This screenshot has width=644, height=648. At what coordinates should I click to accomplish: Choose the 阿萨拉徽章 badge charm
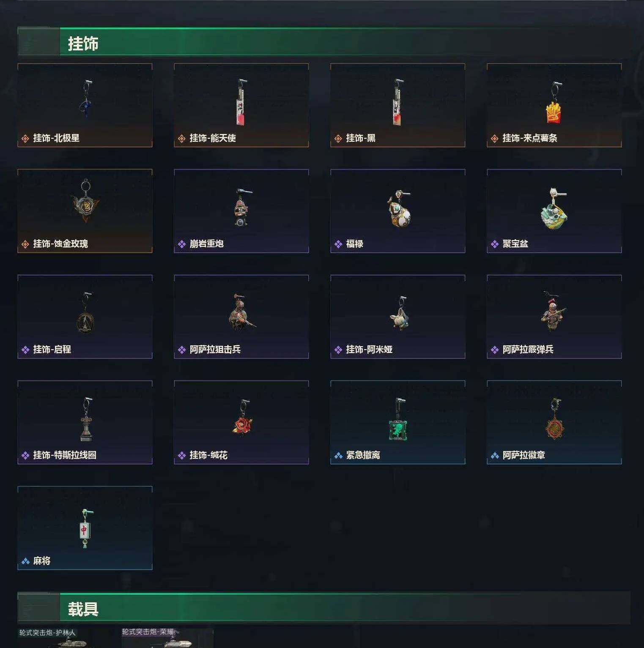pos(555,419)
